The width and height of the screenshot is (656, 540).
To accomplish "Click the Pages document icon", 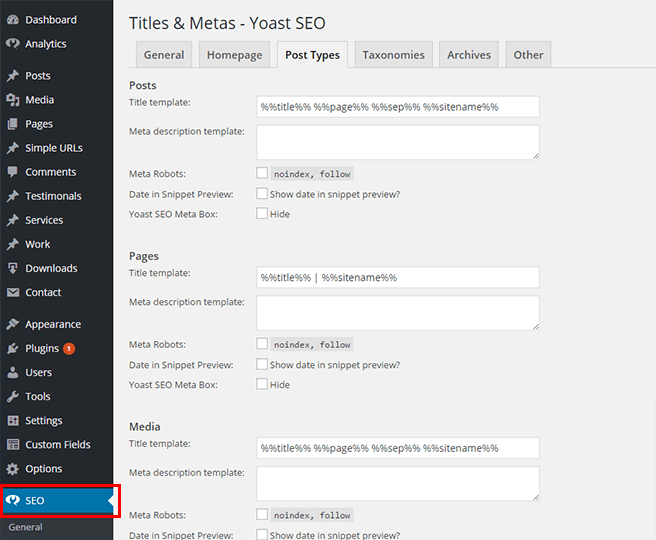I will pos(13,124).
